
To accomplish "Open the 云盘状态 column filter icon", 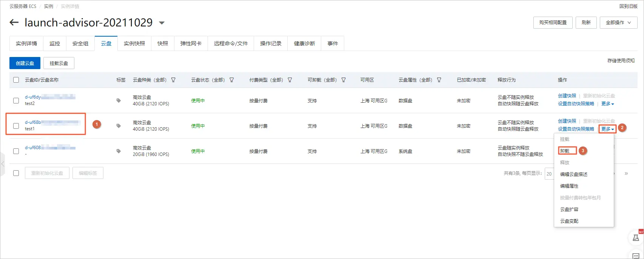I will click(x=232, y=80).
